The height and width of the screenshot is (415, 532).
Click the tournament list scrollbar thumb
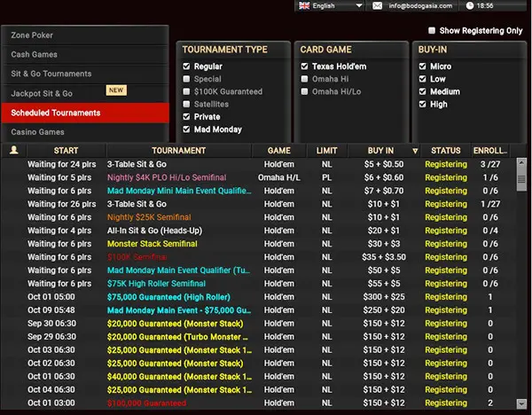pyautogui.click(x=521, y=179)
